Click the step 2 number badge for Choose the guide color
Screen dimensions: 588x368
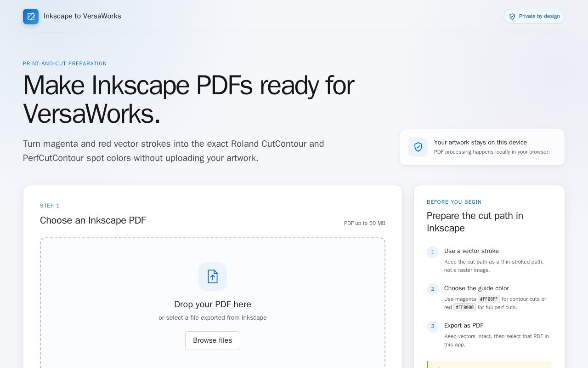coord(433,289)
